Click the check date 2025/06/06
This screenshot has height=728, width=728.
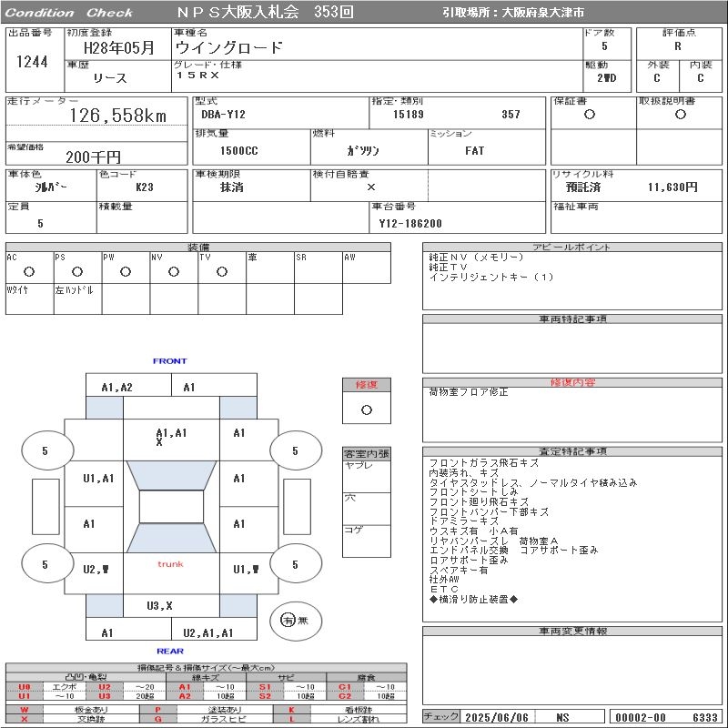pyautogui.click(x=497, y=717)
